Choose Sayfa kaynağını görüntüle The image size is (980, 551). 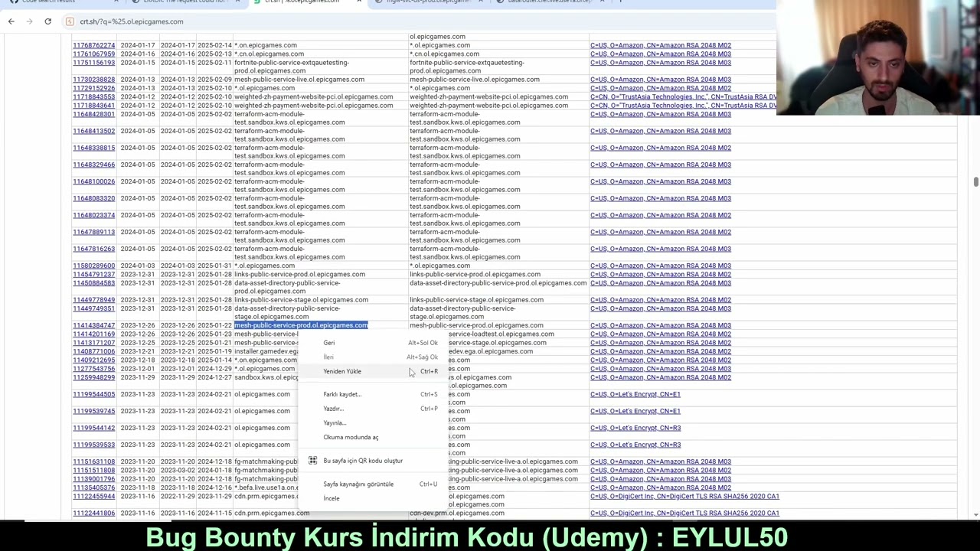(x=358, y=484)
